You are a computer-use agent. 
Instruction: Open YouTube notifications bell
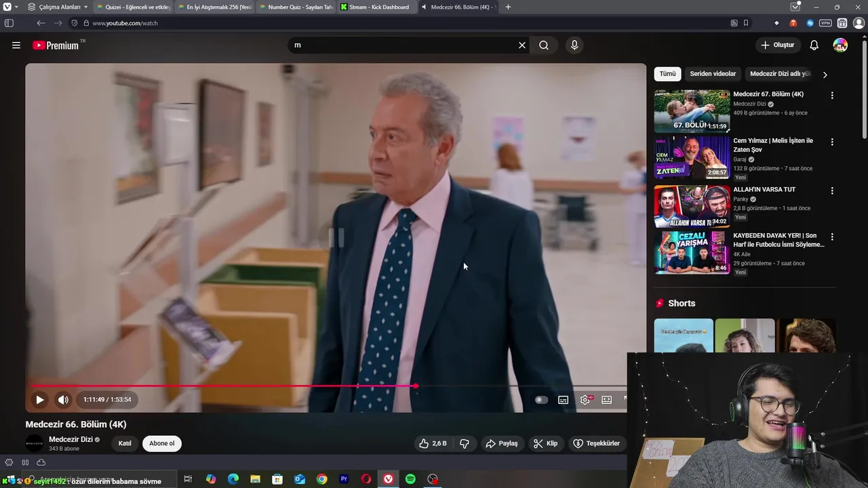coord(814,45)
